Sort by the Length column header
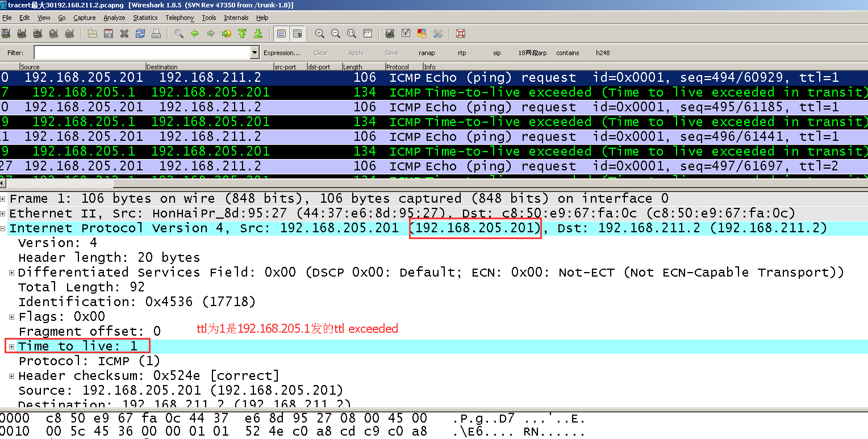This screenshot has height=439, width=868. click(x=364, y=66)
